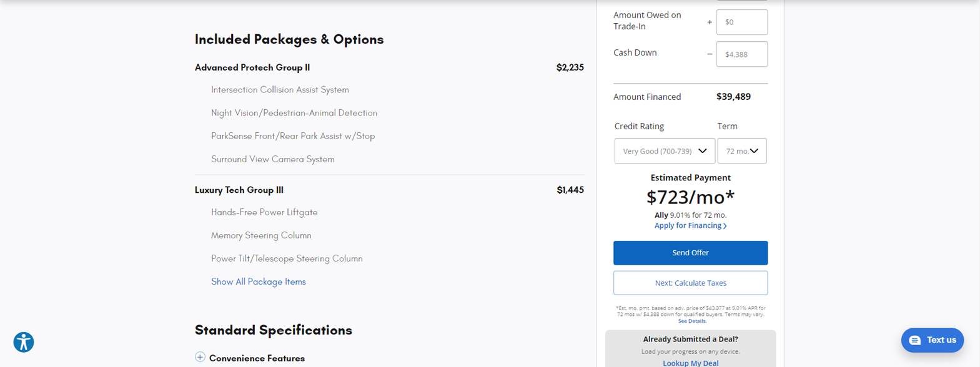The height and width of the screenshot is (367, 980).
Task: Open the Credit Rating dropdown
Action: [x=664, y=151]
